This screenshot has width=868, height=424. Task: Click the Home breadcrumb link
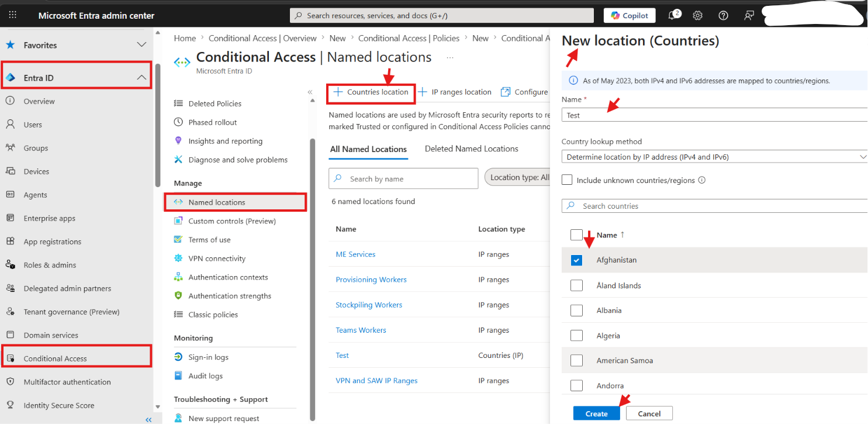[x=185, y=38]
